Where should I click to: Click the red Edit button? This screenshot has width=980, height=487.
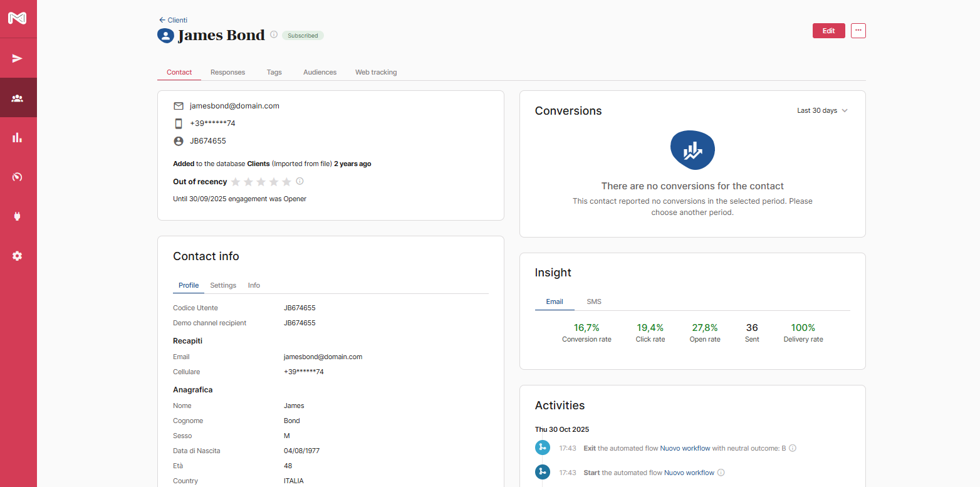point(828,31)
